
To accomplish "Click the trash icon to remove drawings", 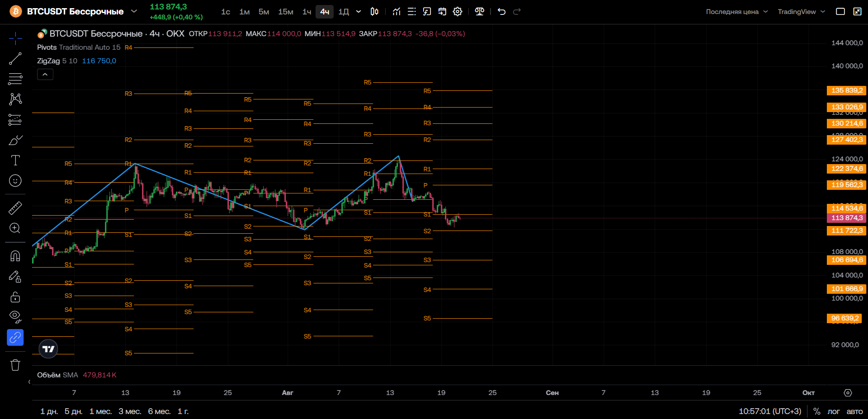I will (x=15, y=365).
